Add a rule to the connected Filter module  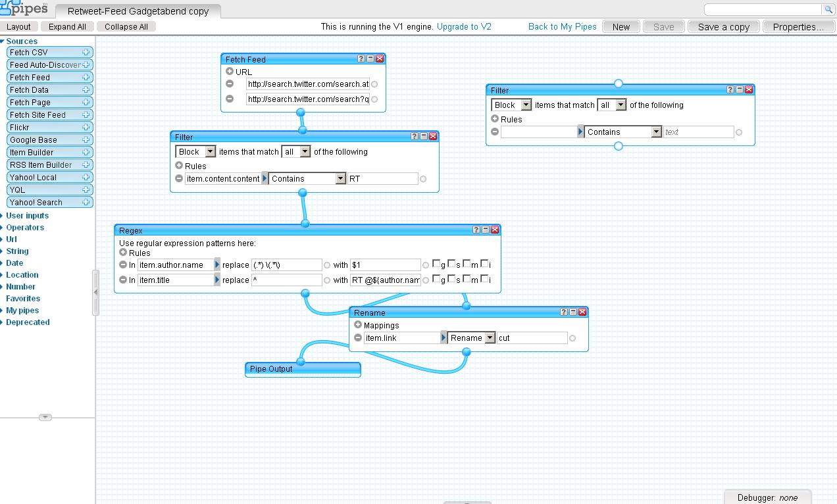(179, 165)
